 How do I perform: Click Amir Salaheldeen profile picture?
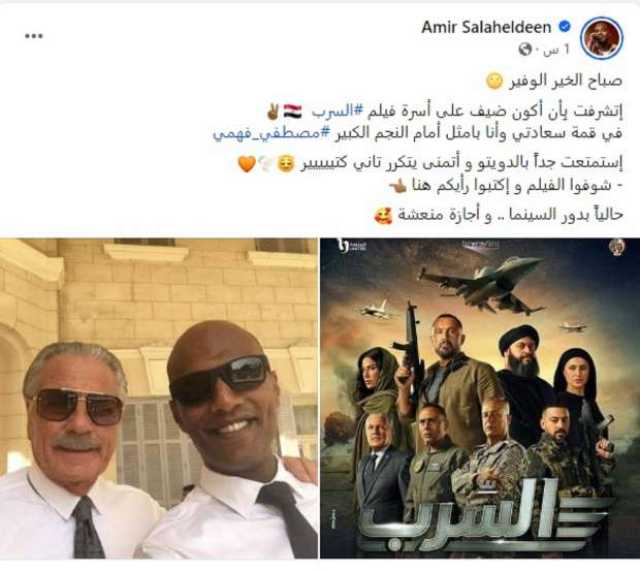(602, 38)
